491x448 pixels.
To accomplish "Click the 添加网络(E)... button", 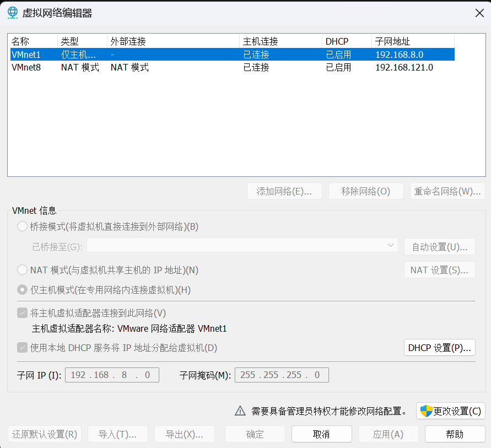I will [284, 191].
